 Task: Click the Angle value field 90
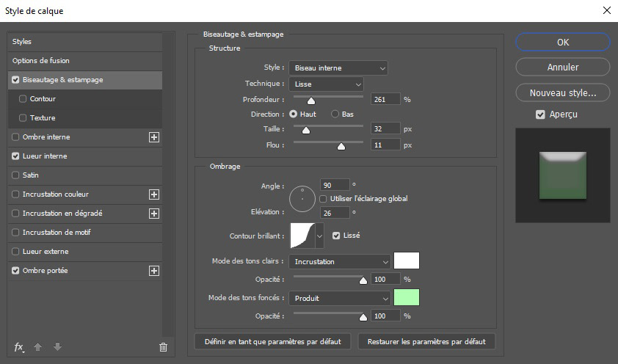[x=335, y=185]
